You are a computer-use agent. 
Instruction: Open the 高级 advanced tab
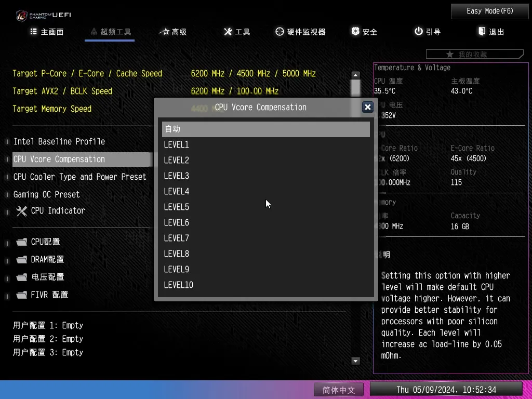pos(173,32)
